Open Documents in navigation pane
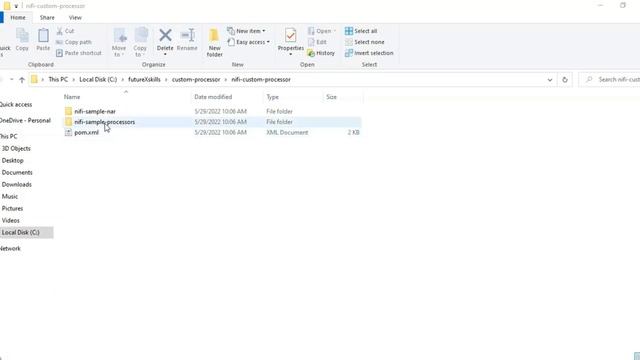The height and width of the screenshot is (360, 640). [x=17, y=172]
